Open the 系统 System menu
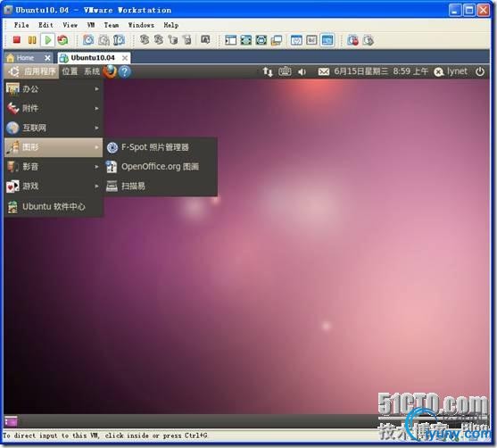This screenshot has width=497, height=448. (92, 71)
